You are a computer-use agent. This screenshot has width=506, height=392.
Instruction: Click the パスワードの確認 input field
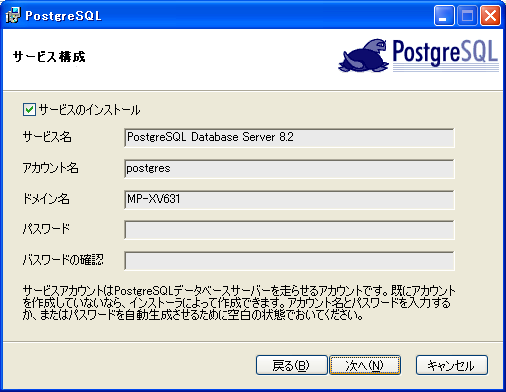pos(289,261)
